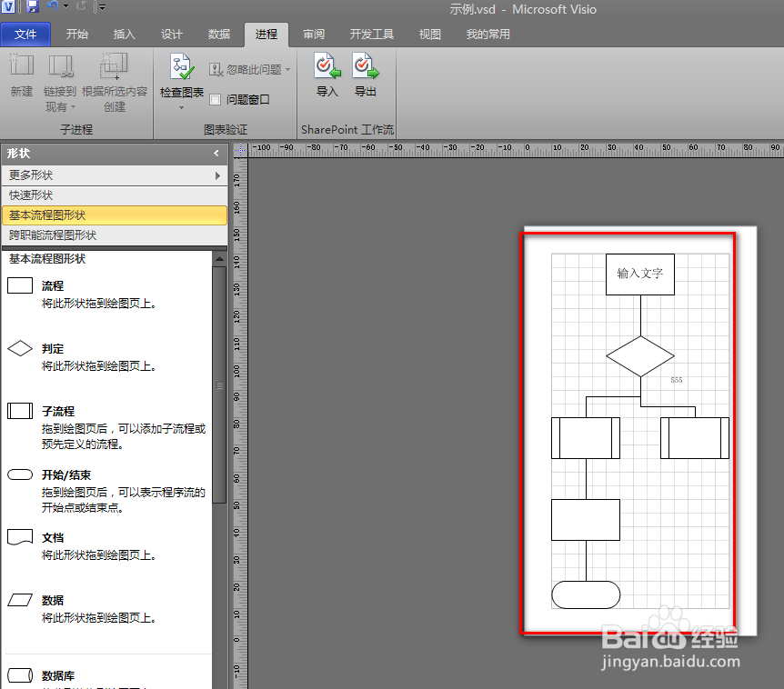The height and width of the screenshot is (689, 784).
Task: Select the 快速形状 stencil
Action: click(x=115, y=195)
